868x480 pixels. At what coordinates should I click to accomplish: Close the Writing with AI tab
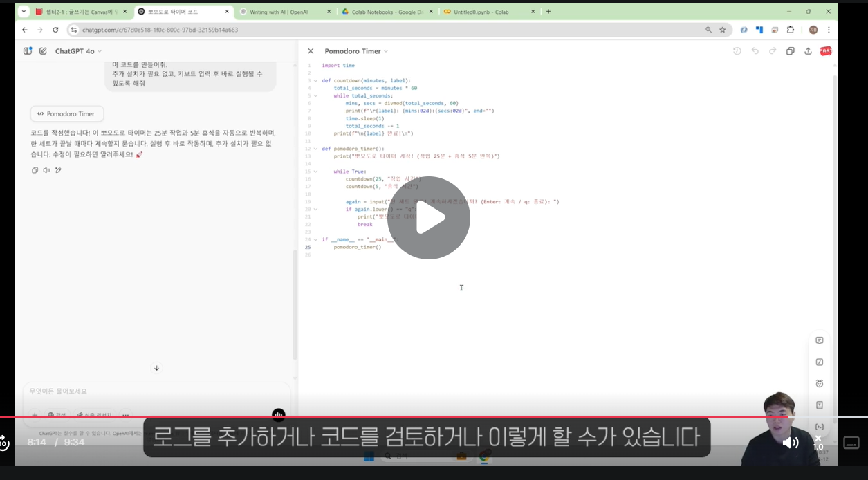tap(329, 12)
